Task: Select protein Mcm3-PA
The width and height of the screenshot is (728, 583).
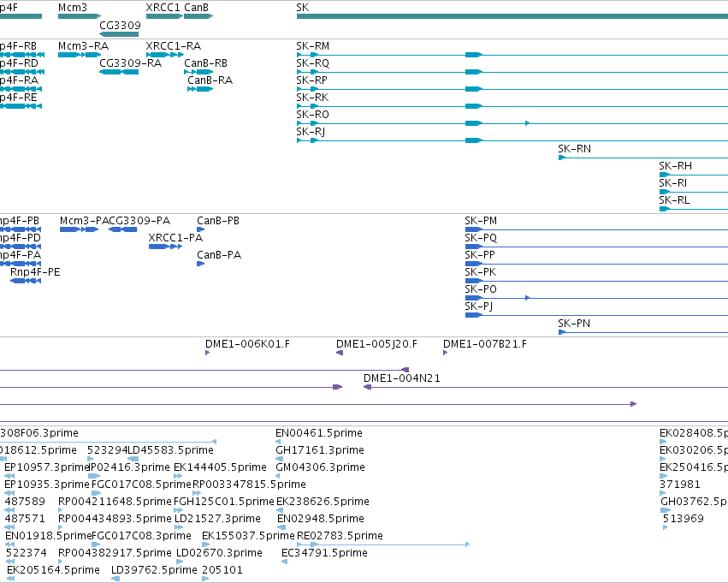Action: 84,221
